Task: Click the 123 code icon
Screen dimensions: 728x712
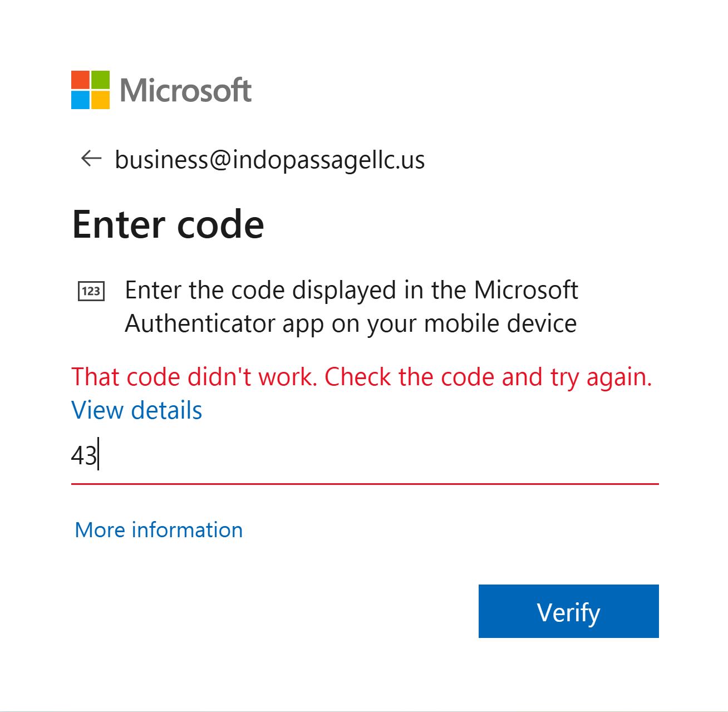Action: click(x=91, y=291)
